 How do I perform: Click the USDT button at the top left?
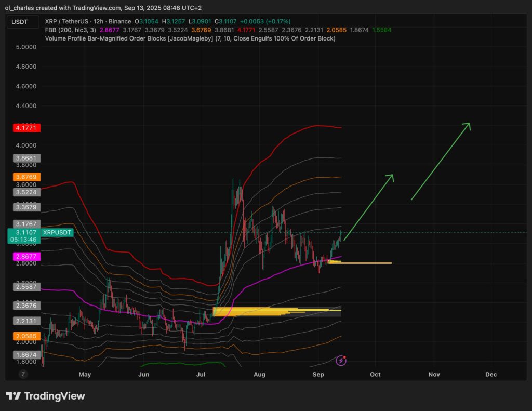pos(23,21)
